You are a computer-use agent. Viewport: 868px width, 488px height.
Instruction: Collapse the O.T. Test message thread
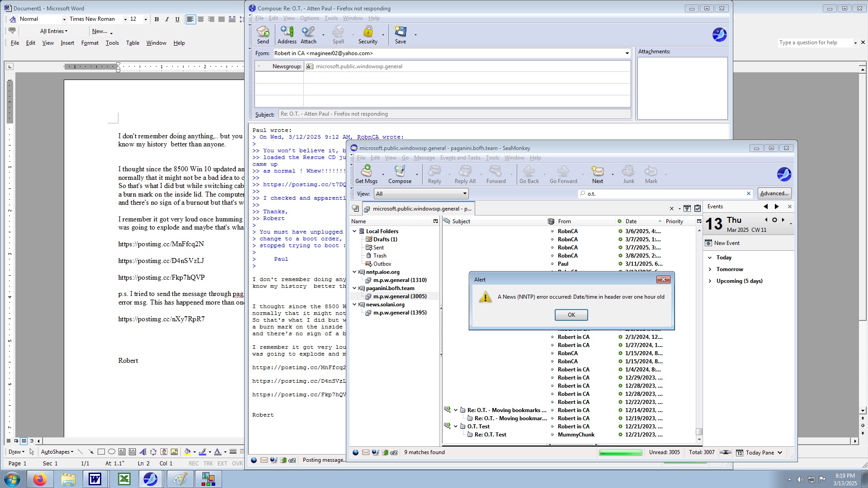click(456, 426)
